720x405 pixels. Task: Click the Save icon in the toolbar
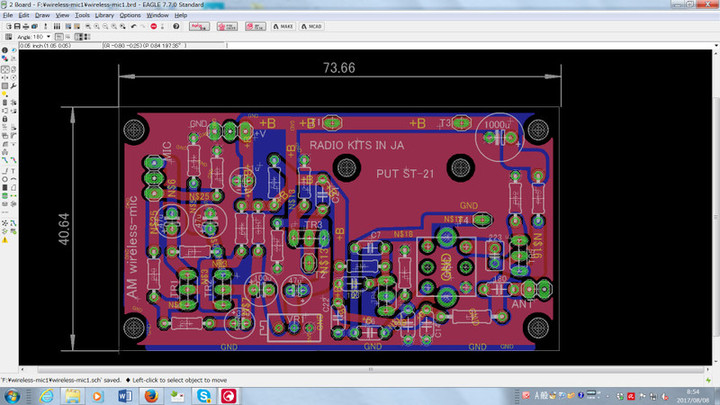(x=15, y=26)
